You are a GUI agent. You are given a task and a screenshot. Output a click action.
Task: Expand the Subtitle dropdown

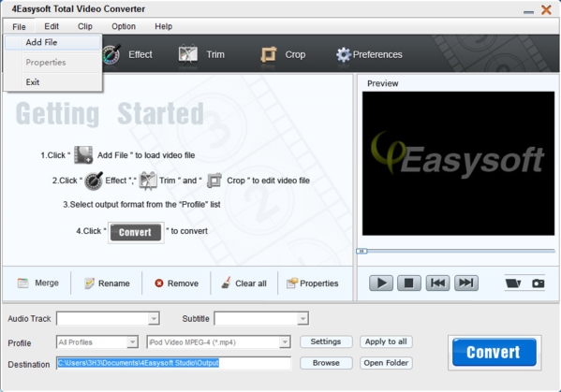point(303,318)
